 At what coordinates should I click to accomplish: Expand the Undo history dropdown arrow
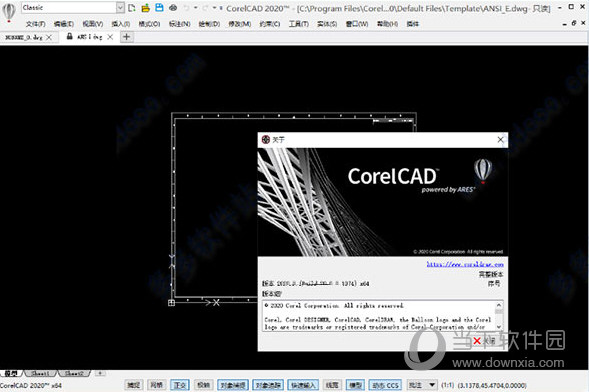[195, 8]
